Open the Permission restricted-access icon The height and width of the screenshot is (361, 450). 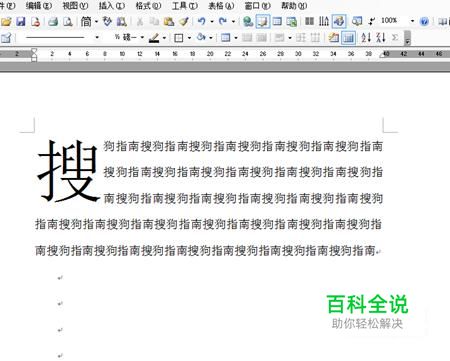click(35, 22)
